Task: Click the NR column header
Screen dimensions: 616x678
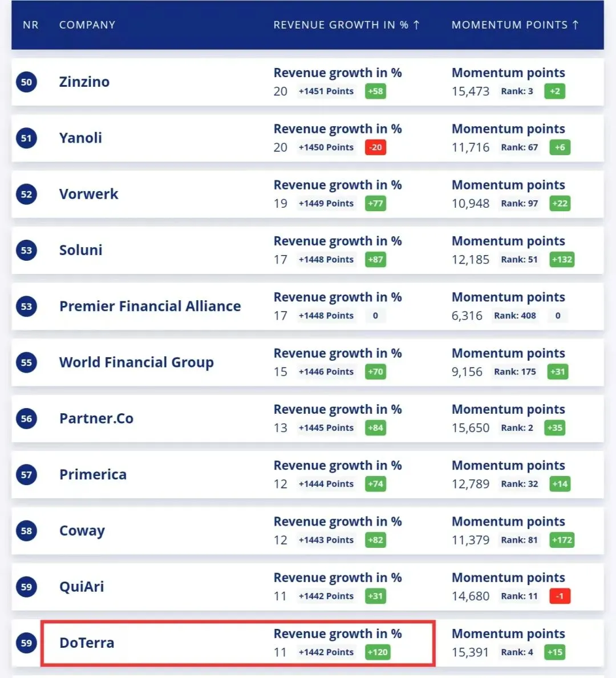Action: [x=31, y=25]
